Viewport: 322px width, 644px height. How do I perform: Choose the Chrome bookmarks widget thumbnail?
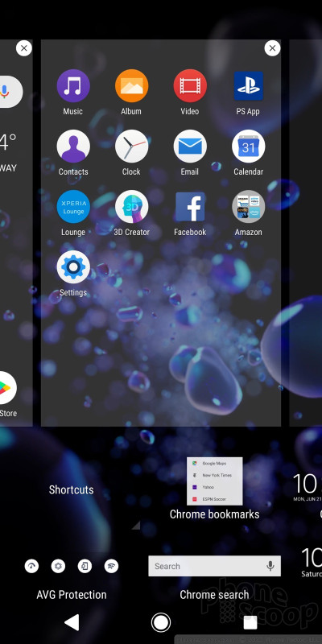pyautogui.click(x=214, y=481)
